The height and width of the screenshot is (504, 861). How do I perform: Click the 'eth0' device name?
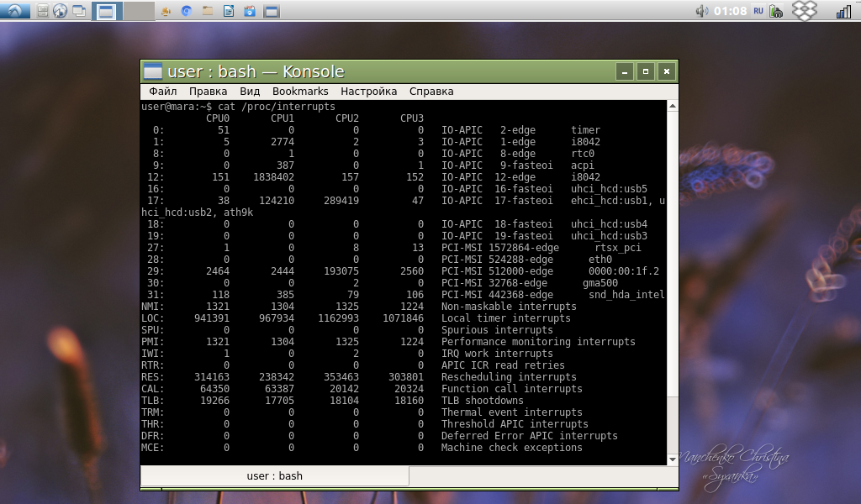pos(600,260)
